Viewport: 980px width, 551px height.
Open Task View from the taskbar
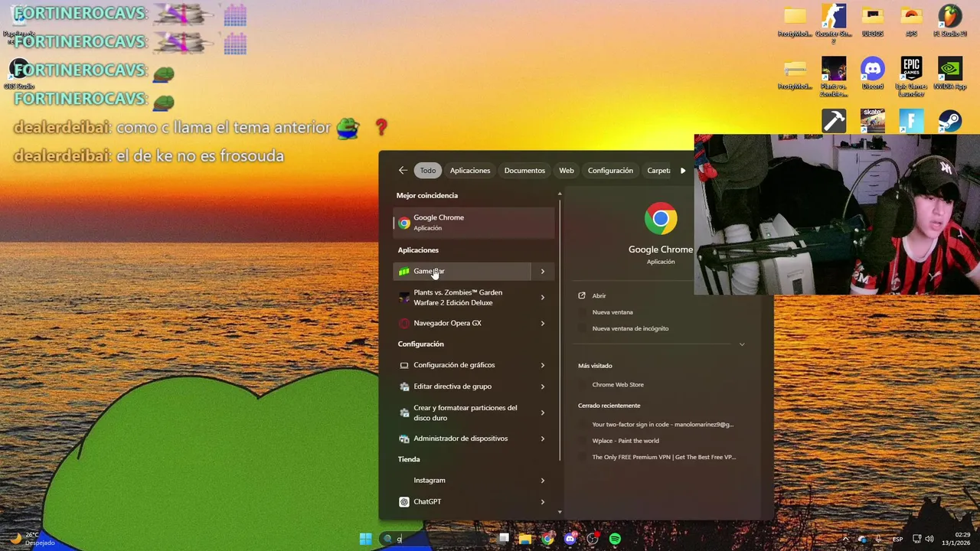tap(504, 539)
